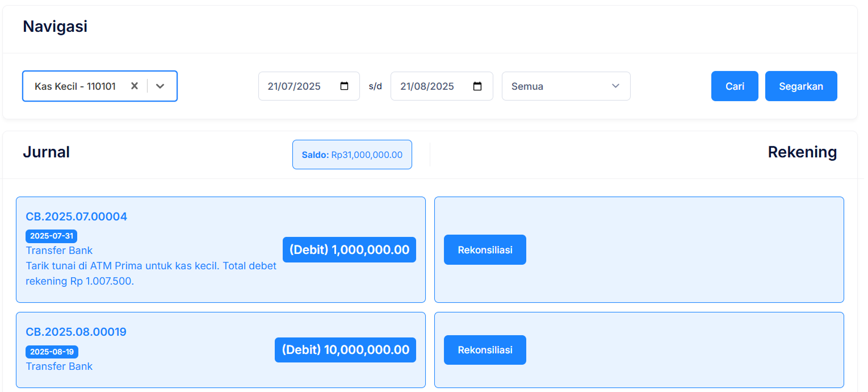
Task: Expand the account dropdown chevron
Action: click(160, 86)
